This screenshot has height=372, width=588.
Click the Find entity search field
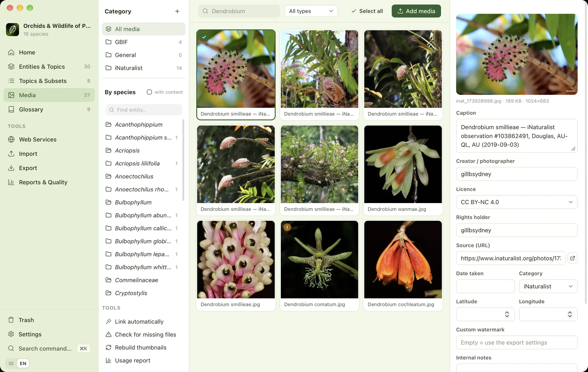coord(143,110)
